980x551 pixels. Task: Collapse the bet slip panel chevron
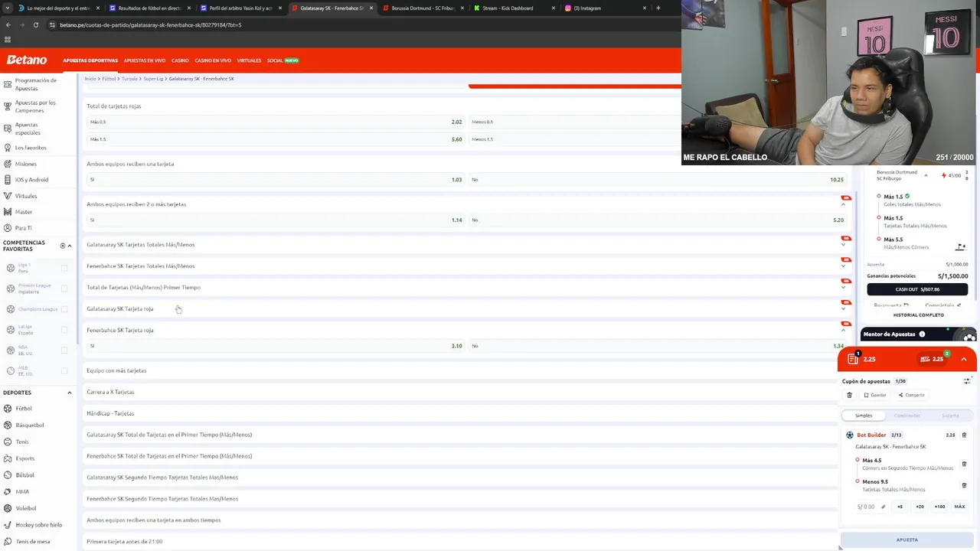pyautogui.click(x=964, y=359)
